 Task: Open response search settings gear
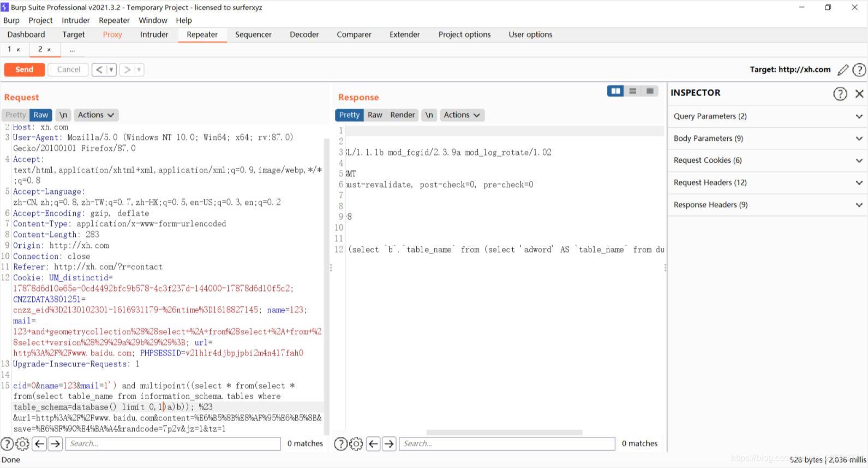pos(356,444)
